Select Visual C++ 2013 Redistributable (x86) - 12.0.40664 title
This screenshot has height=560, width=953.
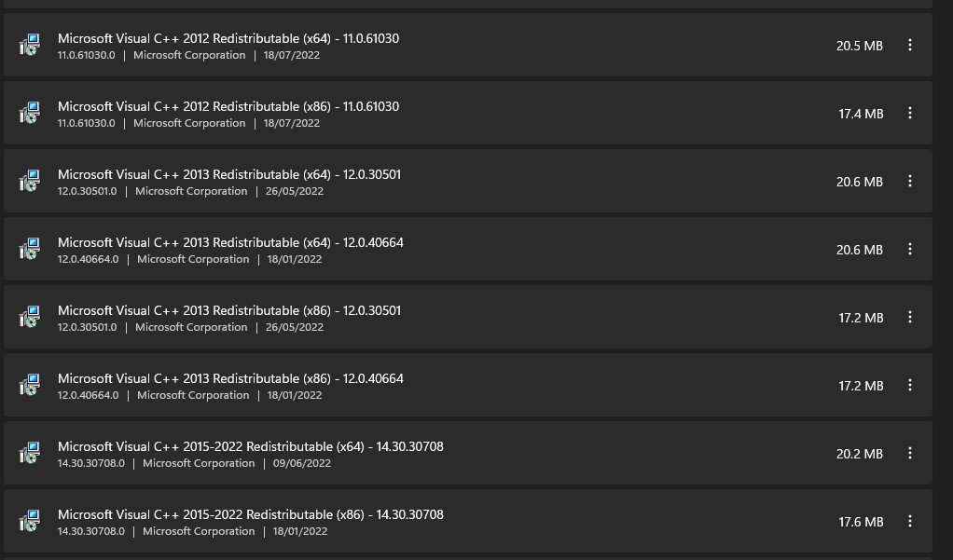point(230,378)
